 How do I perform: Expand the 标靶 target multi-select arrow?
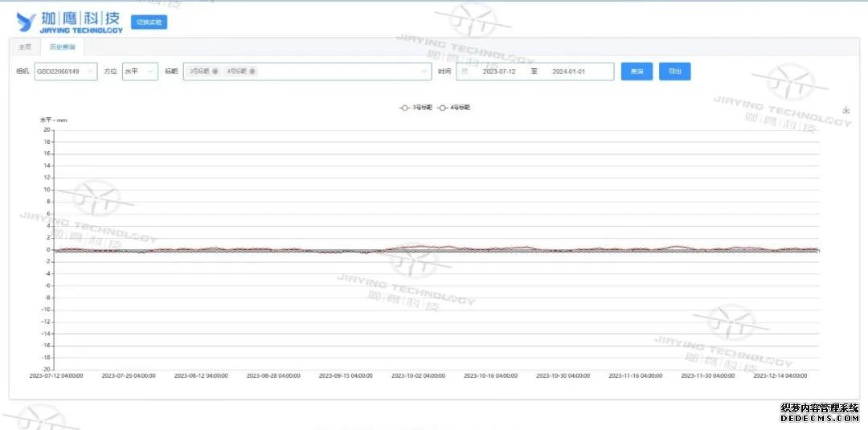(x=424, y=72)
